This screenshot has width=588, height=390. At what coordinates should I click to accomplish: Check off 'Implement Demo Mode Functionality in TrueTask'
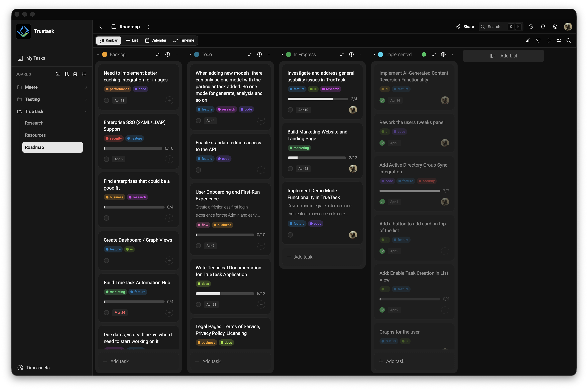tap(290, 235)
